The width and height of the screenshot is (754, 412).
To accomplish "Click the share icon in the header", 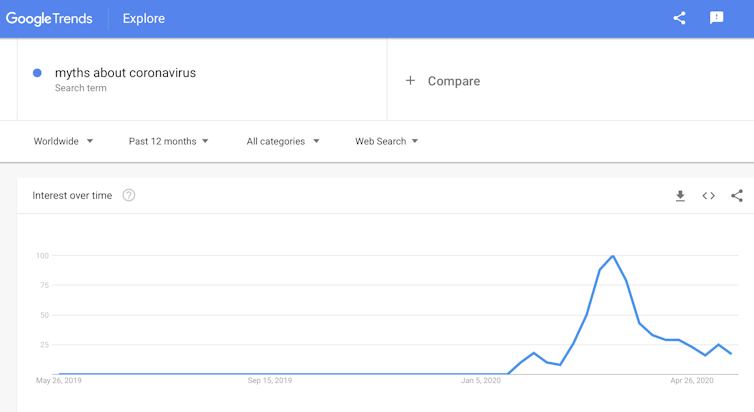I will click(679, 18).
